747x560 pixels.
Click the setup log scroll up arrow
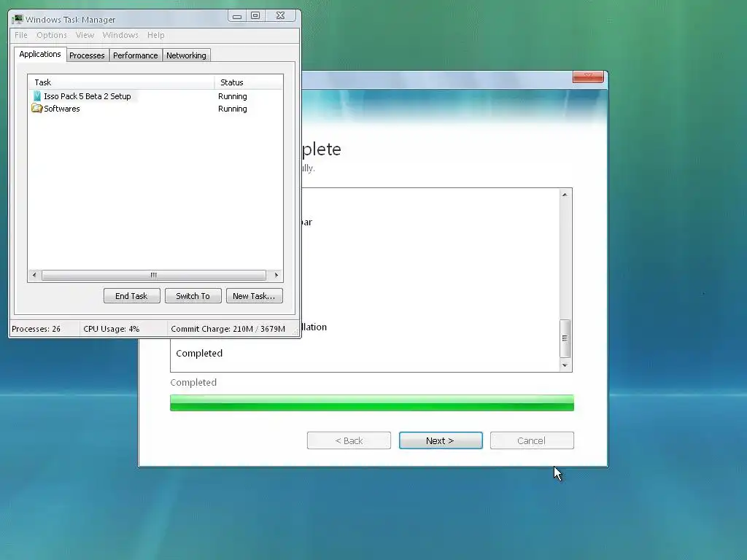click(x=565, y=194)
